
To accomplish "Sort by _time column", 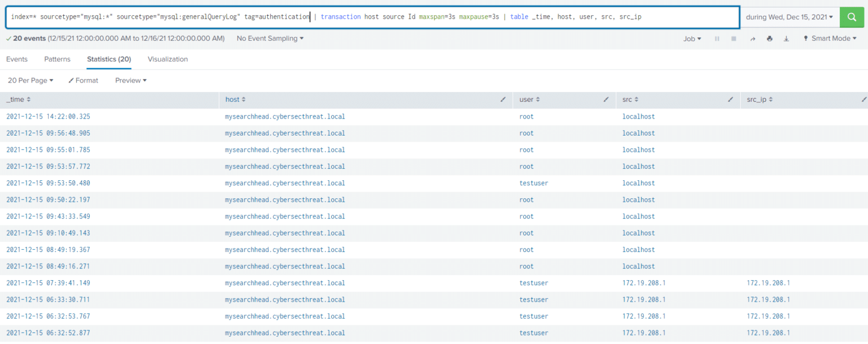I will tap(18, 99).
